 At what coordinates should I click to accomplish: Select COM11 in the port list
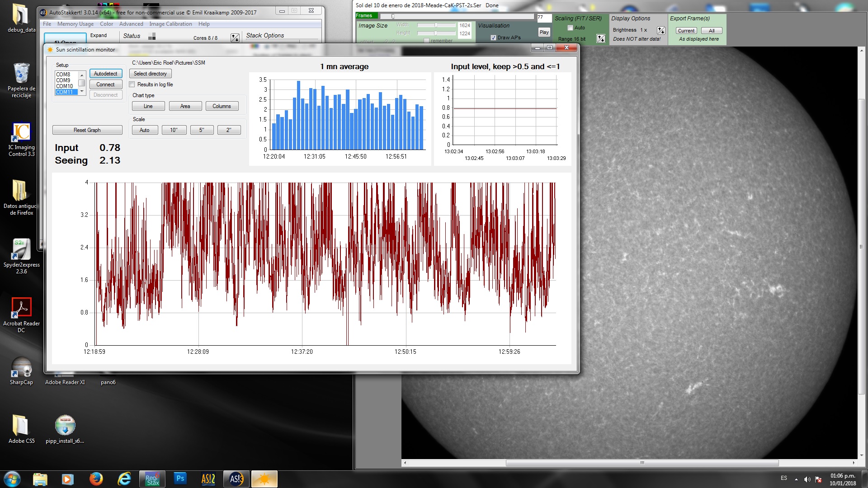[x=66, y=92]
